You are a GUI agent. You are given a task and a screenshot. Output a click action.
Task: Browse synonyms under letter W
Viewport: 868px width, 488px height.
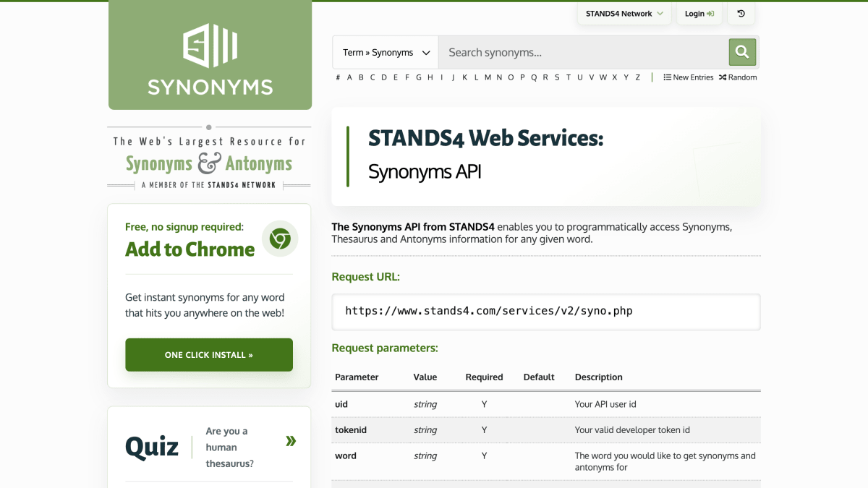point(603,77)
